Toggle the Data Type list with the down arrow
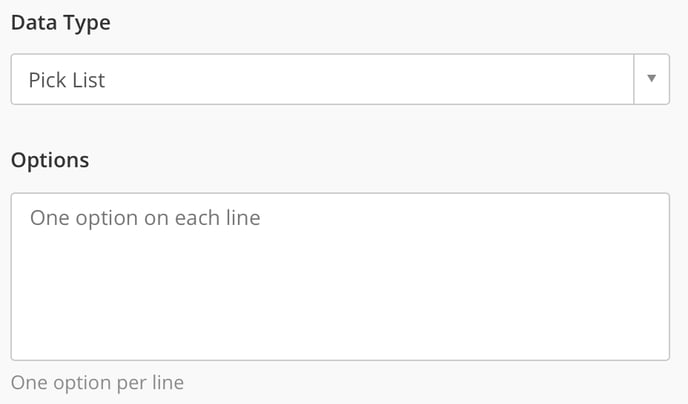Image resolution: width=688 pixels, height=404 pixels. coord(651,79)
